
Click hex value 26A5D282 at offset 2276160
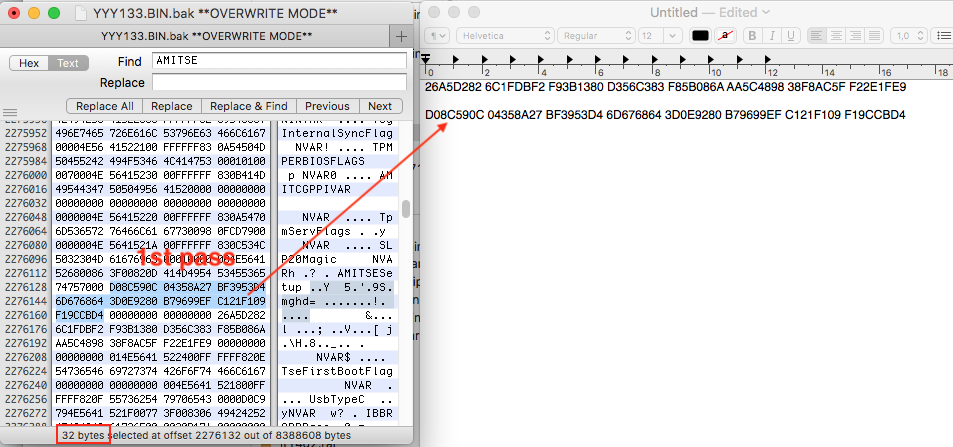(x=241, y=316)
